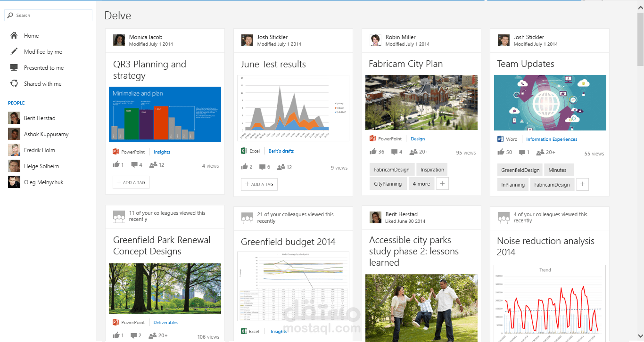This screenshot has width=644, height=342.
Task: Click ADD A TAG on QR3 Planning card
Action: click(x=131, y=182)
